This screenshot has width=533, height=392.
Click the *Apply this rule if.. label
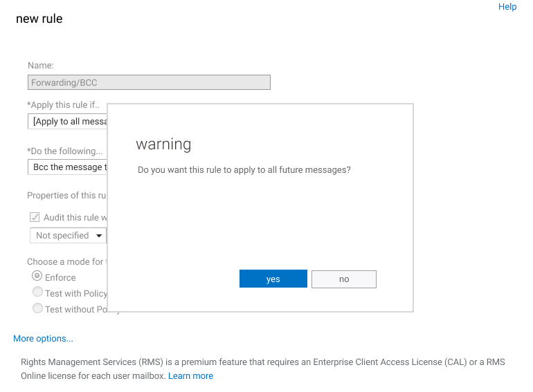(x=63, y=105)
